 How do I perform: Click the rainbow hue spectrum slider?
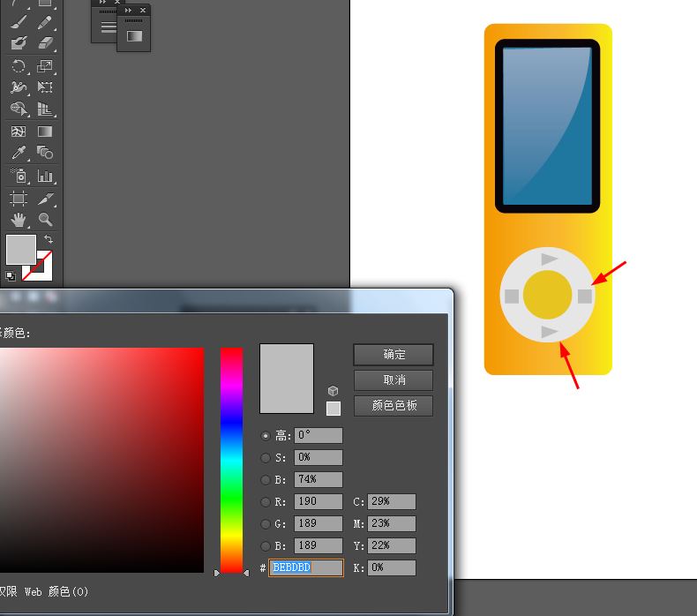(231, 460)
